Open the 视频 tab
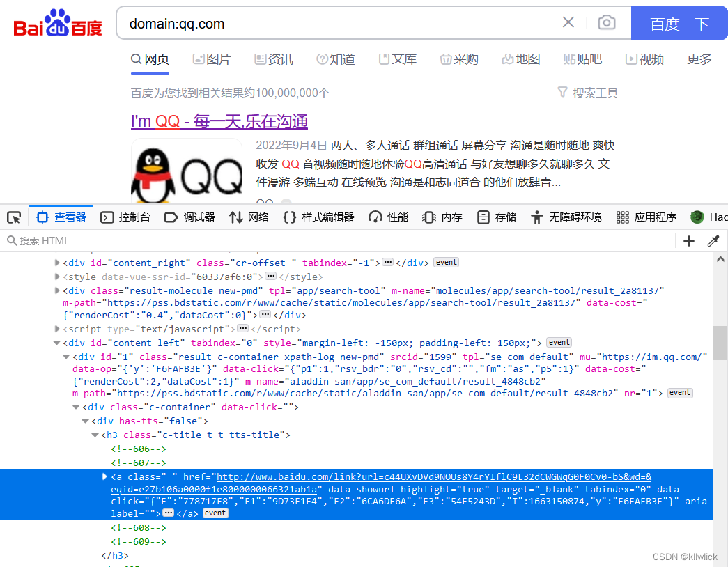 tap(644, 59)
